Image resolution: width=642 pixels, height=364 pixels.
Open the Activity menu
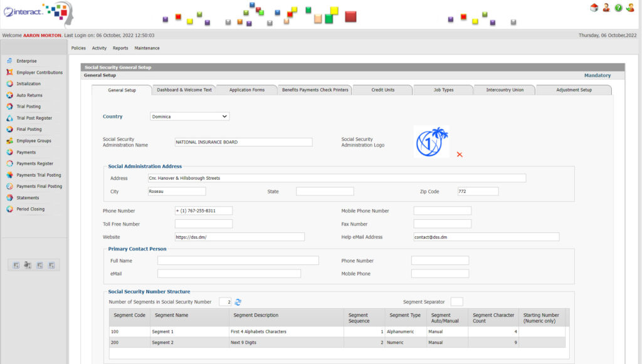pyautogui.click(x=99, y=48)
